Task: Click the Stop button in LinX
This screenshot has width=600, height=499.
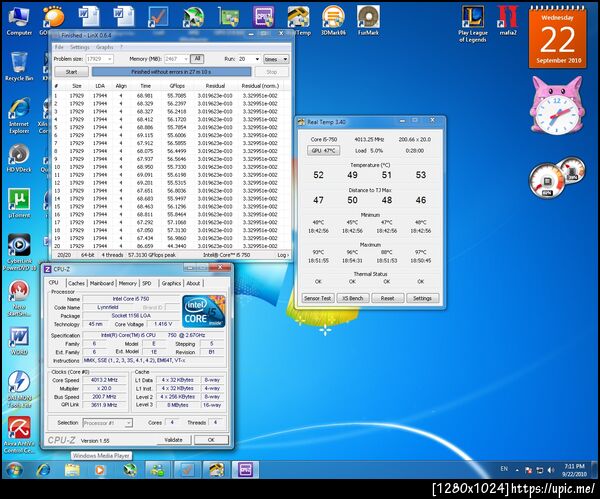Action: tap(272, 72)
